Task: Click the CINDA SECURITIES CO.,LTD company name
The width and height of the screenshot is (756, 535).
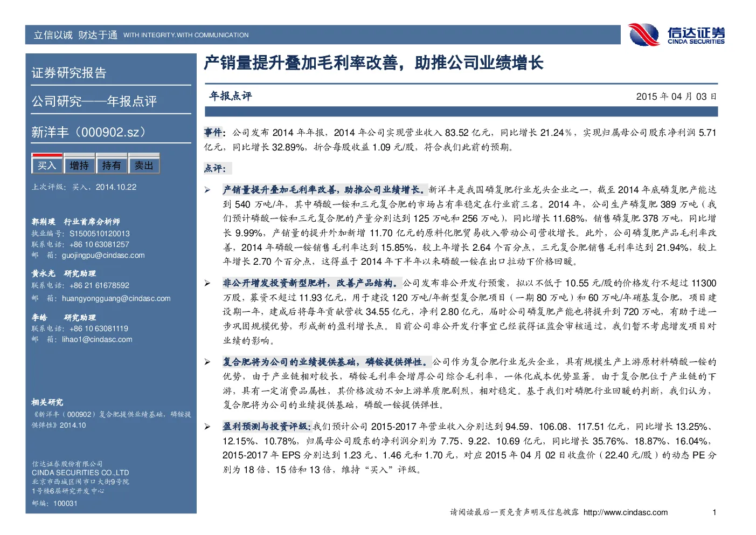Action: (80, 472)
